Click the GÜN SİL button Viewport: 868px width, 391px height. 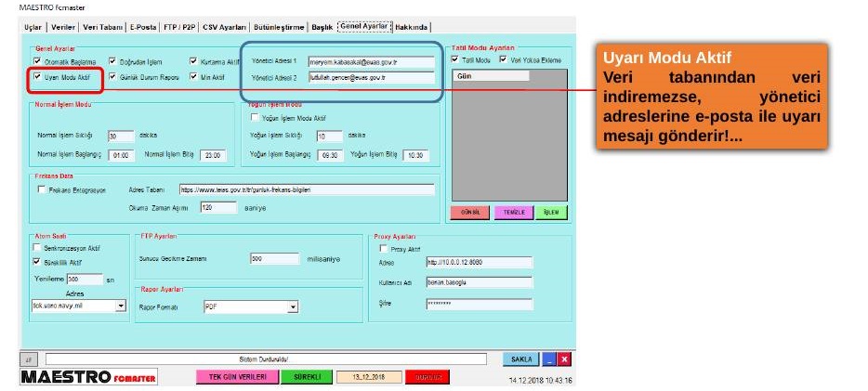[x=470, y=213]
